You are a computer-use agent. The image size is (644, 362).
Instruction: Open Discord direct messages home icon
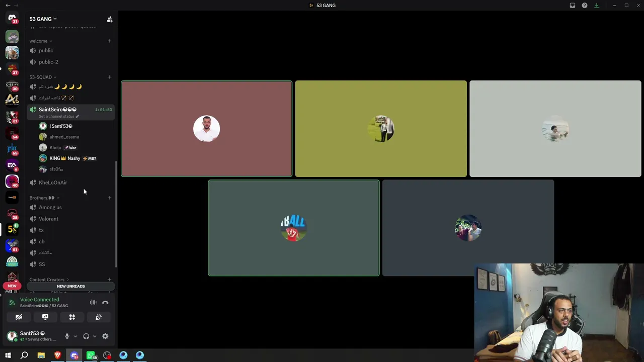[x=12, y=19]
